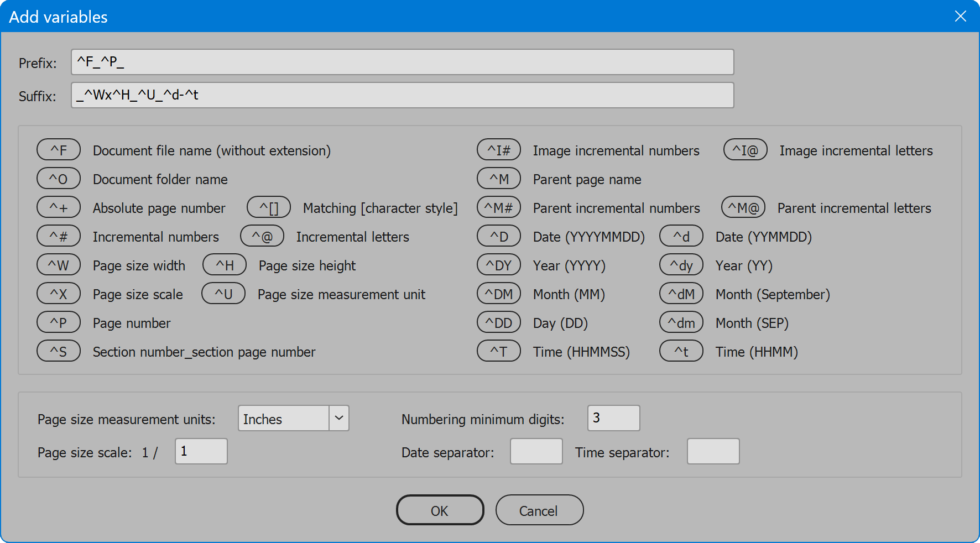
Task: Insert the ^U measurement unit variable
Action: [x=223, y=294]
